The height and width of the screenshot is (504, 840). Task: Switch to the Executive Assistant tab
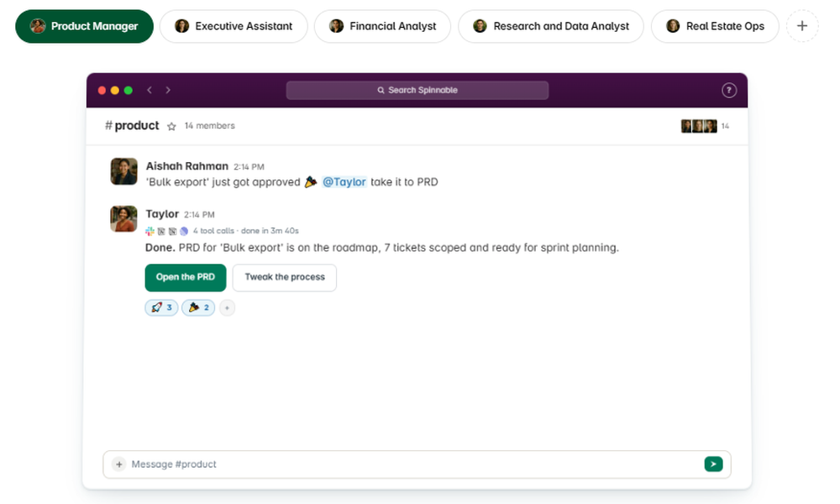point(234,26)
